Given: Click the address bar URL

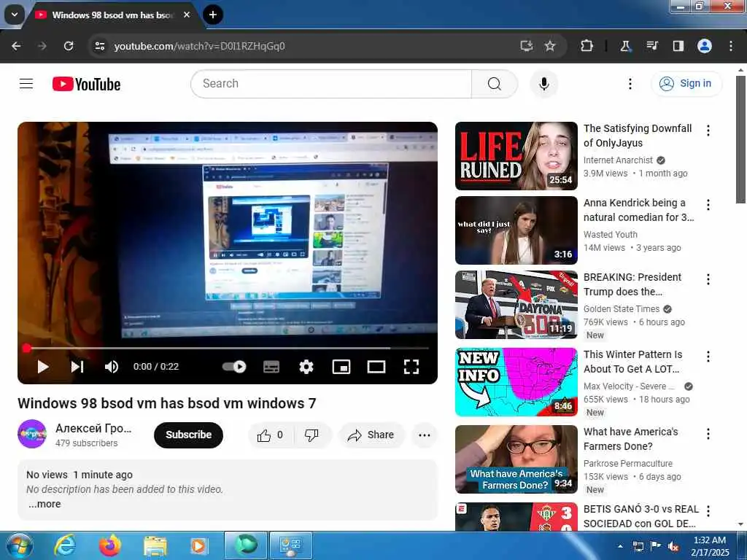Looking at the screenshot, I should coord(199,46).
